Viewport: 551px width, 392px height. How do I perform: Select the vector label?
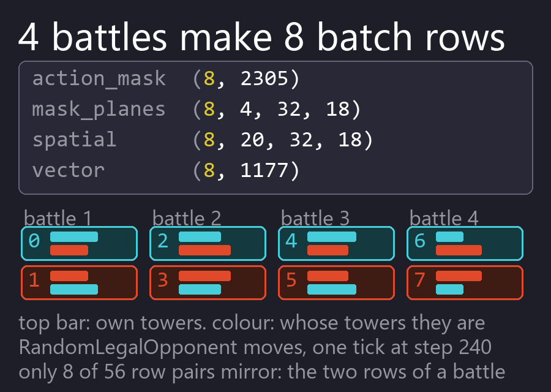[68, 170]
